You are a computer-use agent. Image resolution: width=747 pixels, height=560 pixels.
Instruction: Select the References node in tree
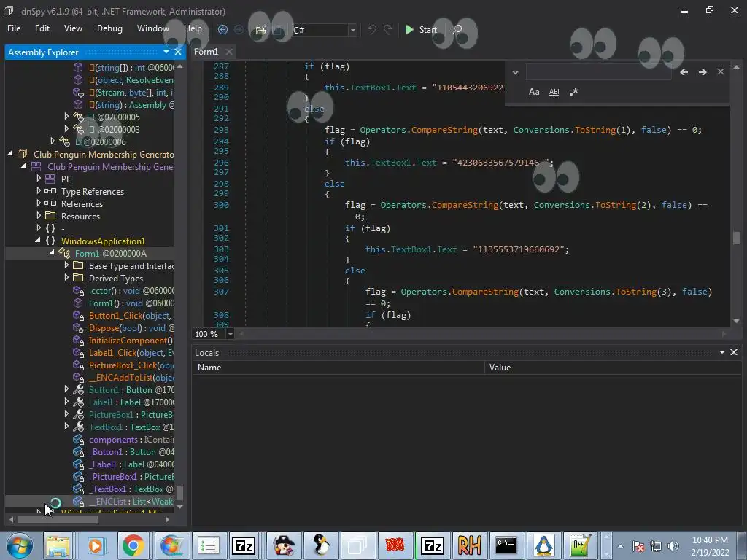click(x=82, y=204)
